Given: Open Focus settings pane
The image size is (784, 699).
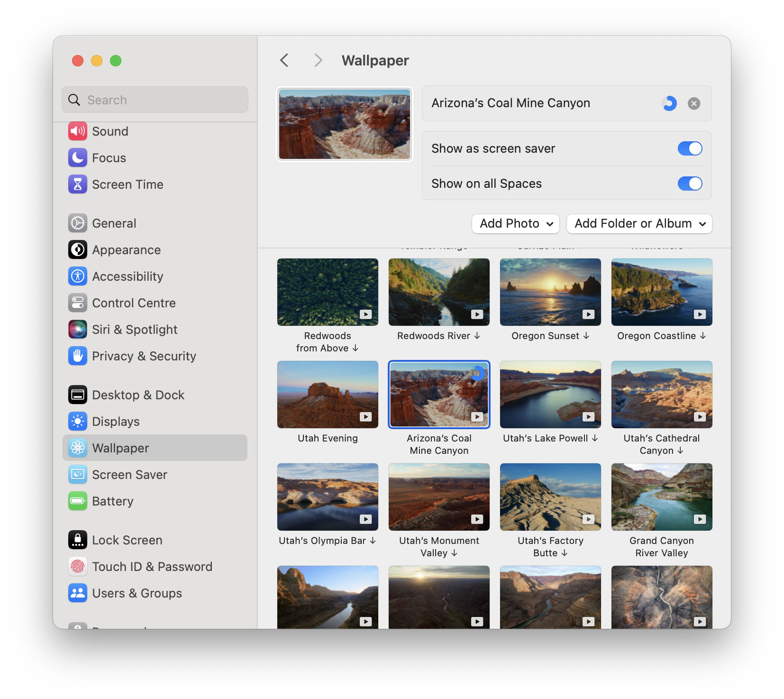Looking at the screenshot, I should click(x=155, y=158).
